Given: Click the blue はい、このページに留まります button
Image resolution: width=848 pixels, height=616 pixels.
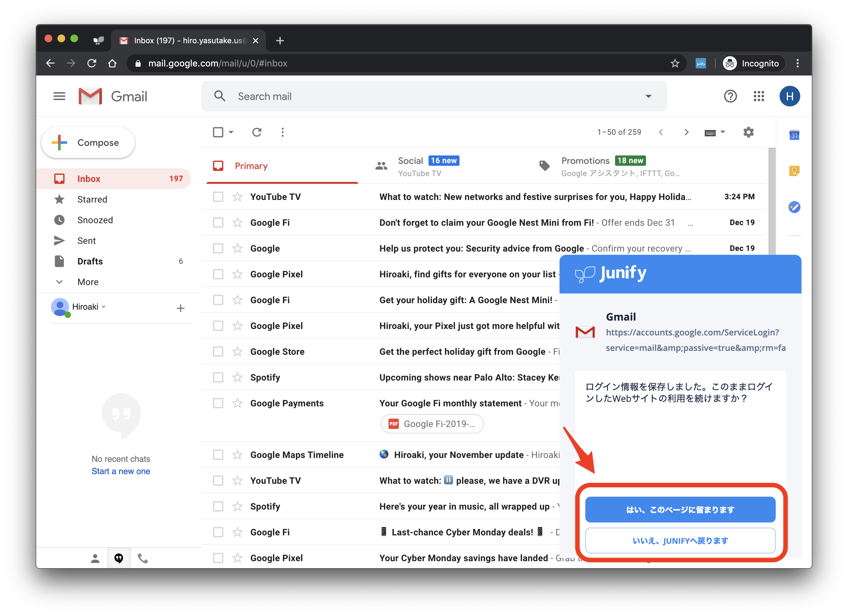Looking at the screenshot, I should tap(680, 510).
